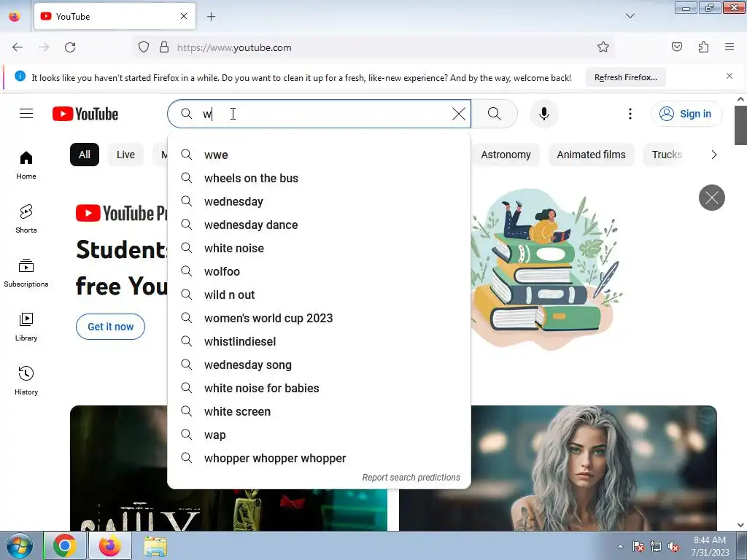The width and height of the screenshot is (747, 560).
Task: Click the magnifier search button
Action: (495, 114)
